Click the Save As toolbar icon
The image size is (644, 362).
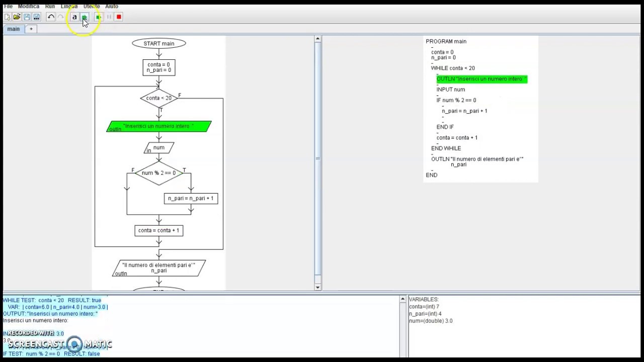(36, 17)
